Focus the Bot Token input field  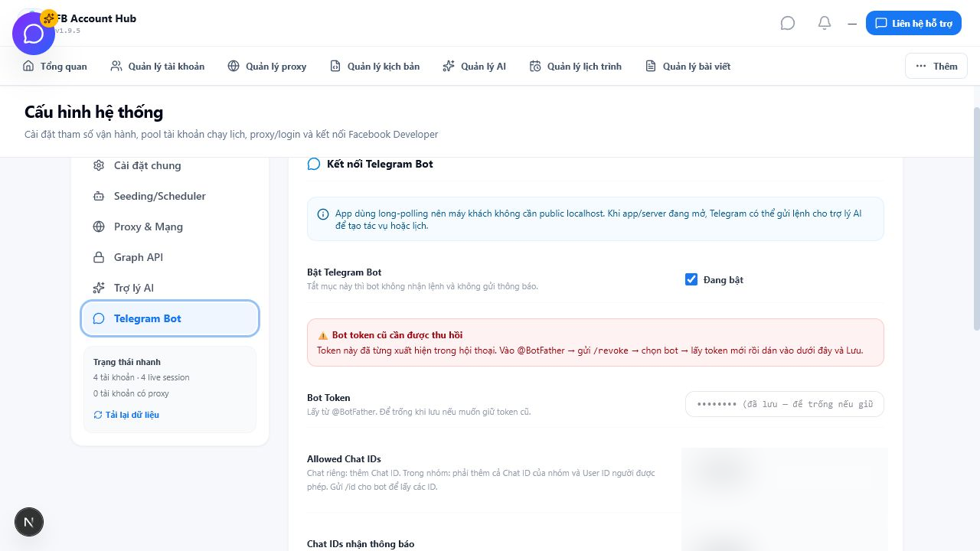tap(785, 404)
